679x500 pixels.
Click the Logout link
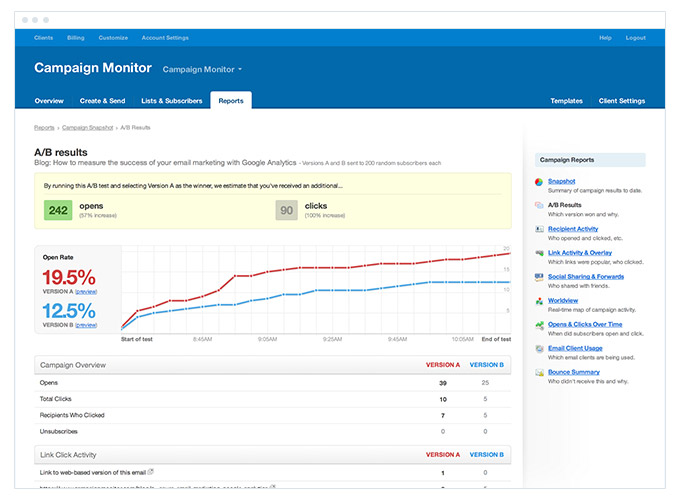[x=635, y=38]
